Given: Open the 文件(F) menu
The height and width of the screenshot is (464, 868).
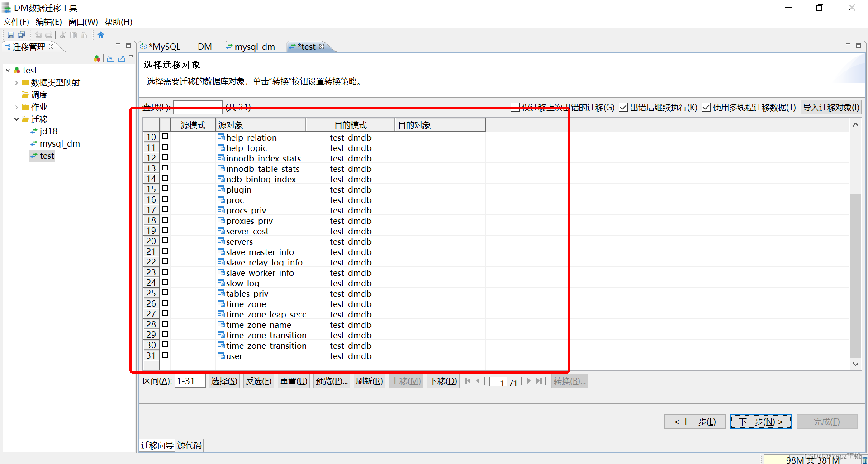Looking at the screenshot, I should (16, 22).
